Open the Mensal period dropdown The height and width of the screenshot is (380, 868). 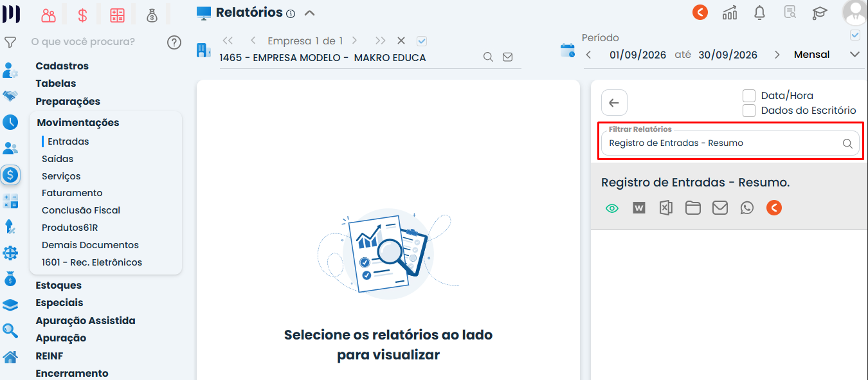(x=827, y=55)
